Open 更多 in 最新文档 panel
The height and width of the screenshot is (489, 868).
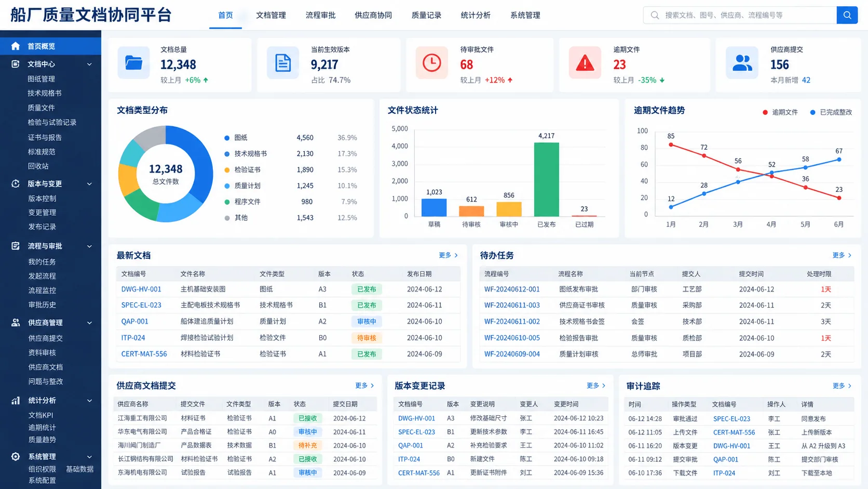(448, 255)
